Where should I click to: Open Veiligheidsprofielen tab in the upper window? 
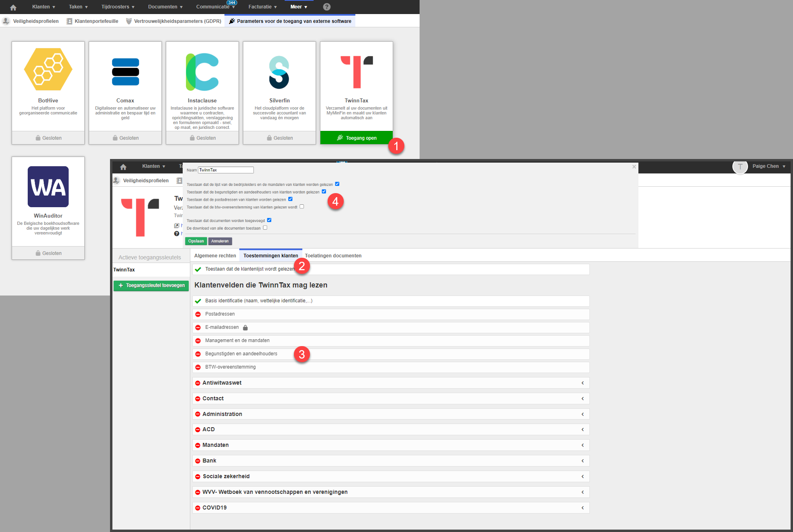[x=31, y=21]
